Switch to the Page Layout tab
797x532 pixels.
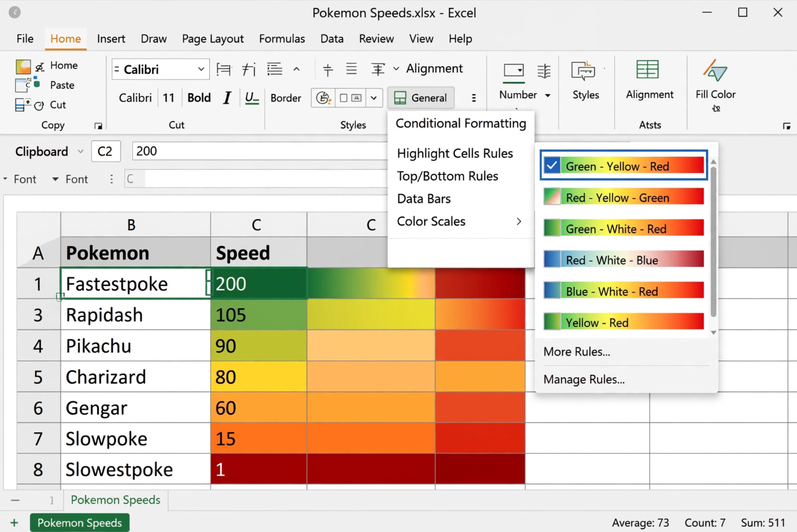(213, 39)
